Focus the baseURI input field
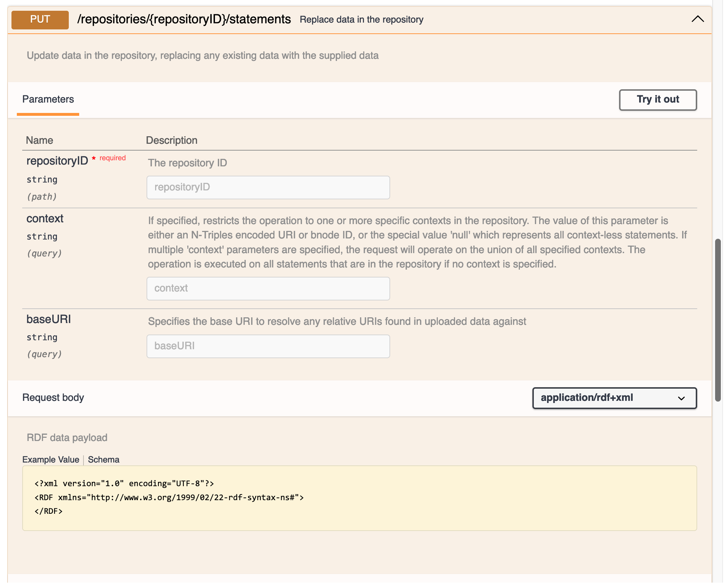Viewport: 728px width, 588px height. [268, 346]
